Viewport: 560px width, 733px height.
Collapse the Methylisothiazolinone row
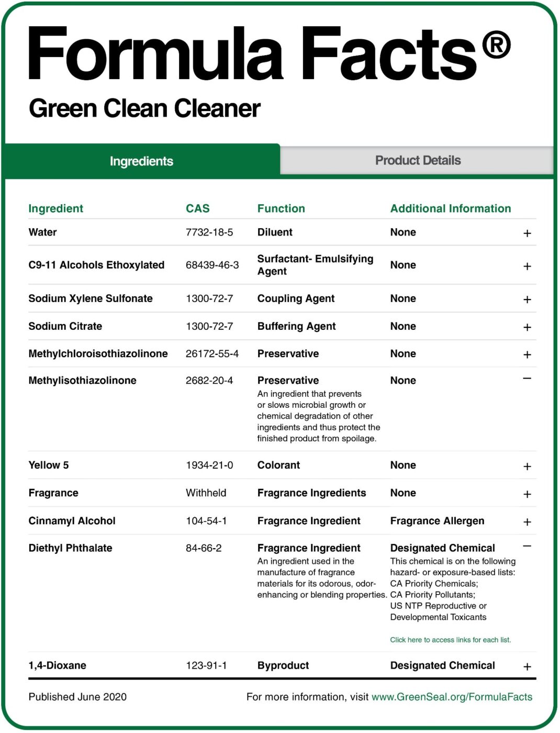[x=527, y=379]
